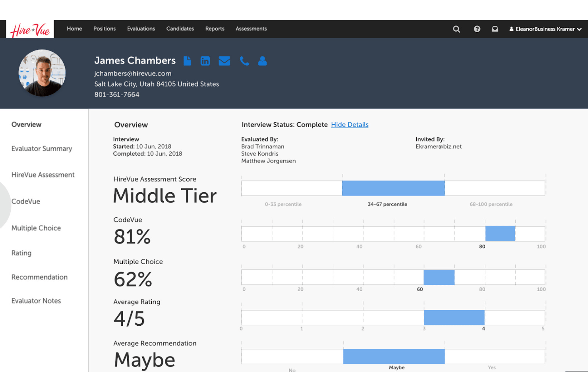
Task: Collapse details with Hide Details link
Action: click(x=350, y=125)
